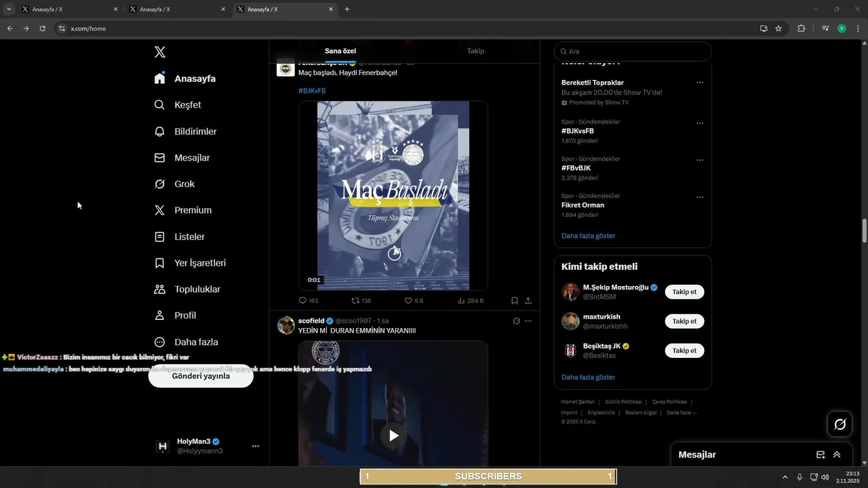Go back in browser
The image size is (868, 488).
(x=9, y=28)
